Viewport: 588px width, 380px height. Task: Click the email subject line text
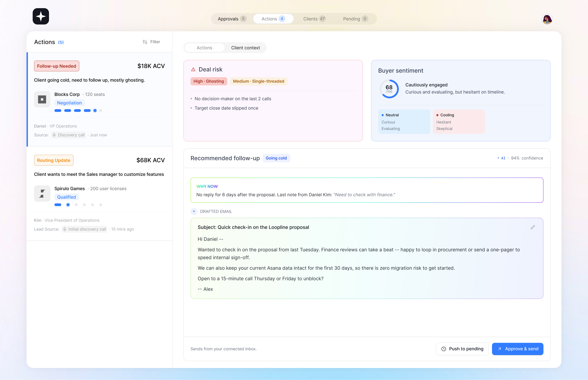tap(253, 227)
